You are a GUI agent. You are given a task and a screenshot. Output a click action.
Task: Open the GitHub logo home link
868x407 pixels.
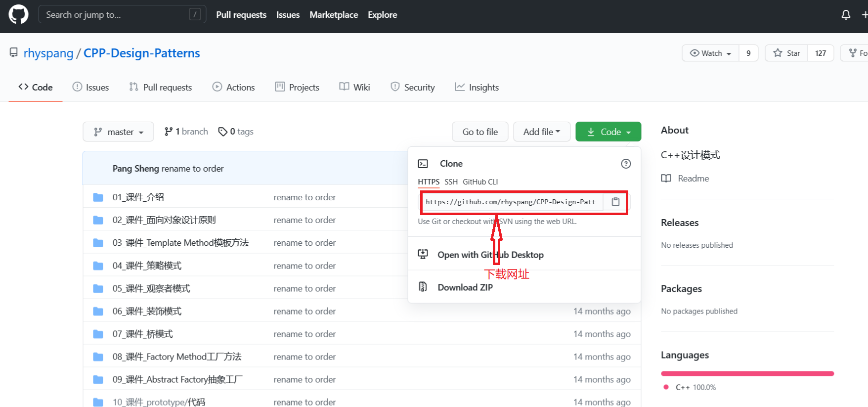pos(18,14)
